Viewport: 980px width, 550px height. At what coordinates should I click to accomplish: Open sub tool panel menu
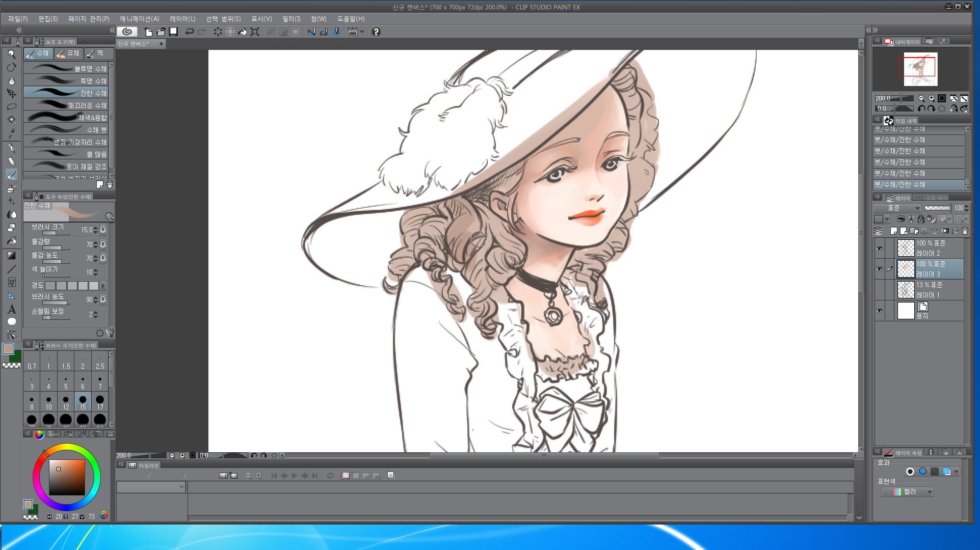pyautogui.click(x=28, y=41)
